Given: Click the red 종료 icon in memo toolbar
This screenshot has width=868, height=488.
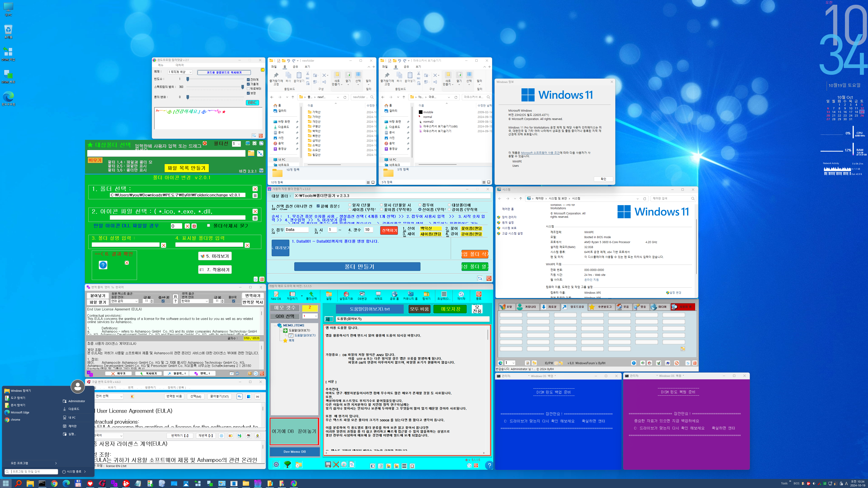Looking at the screenshot, I should coord(479,295).
